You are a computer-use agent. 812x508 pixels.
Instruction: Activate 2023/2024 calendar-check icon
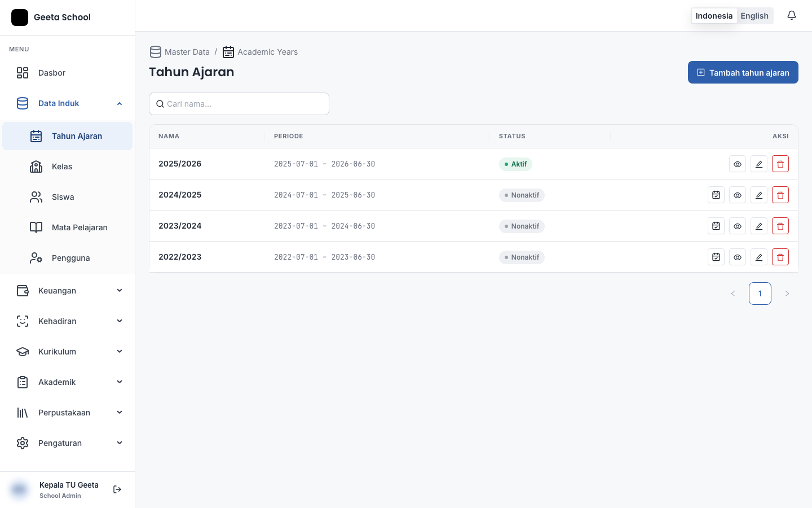point(716,226)
